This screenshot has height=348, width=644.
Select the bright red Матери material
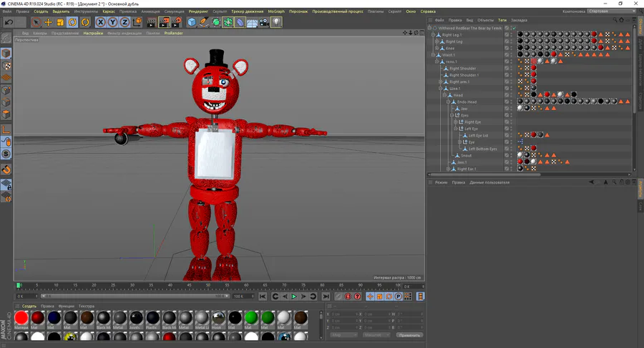pos(21,320)
